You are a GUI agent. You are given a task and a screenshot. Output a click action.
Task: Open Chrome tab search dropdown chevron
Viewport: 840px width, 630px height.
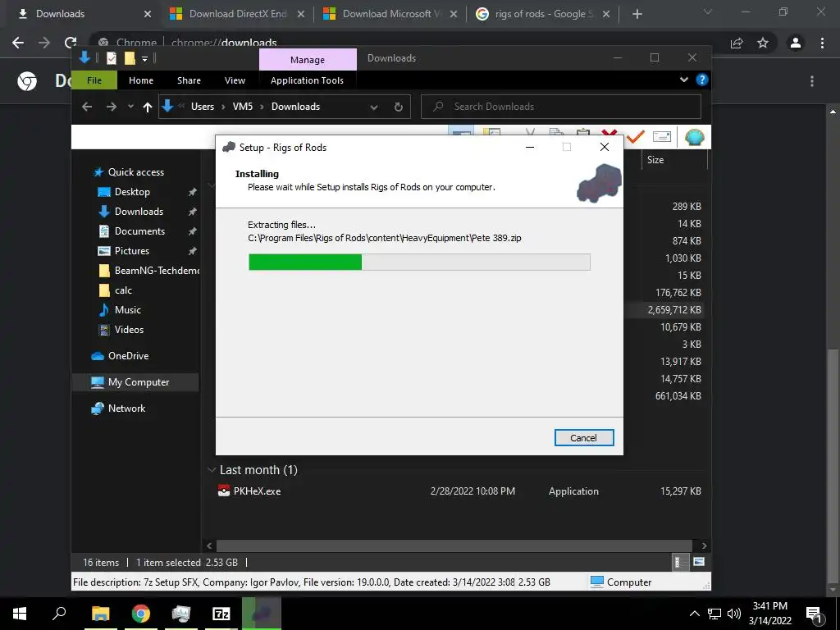click(708, 11)
